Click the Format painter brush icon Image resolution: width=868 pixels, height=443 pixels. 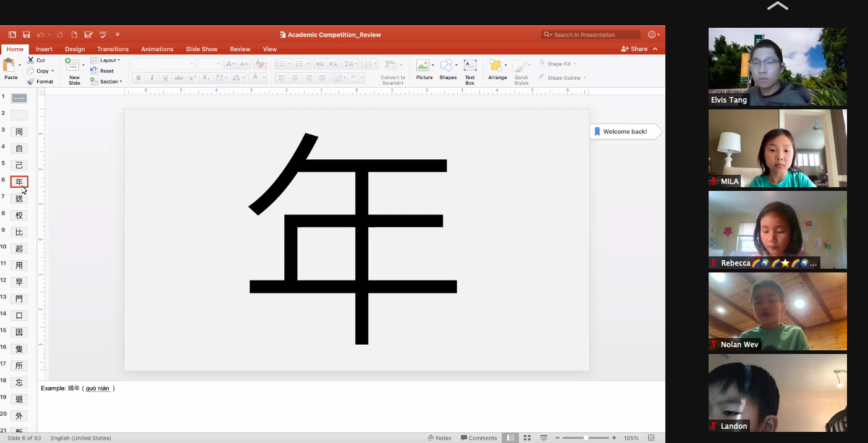tap(31, 82)
